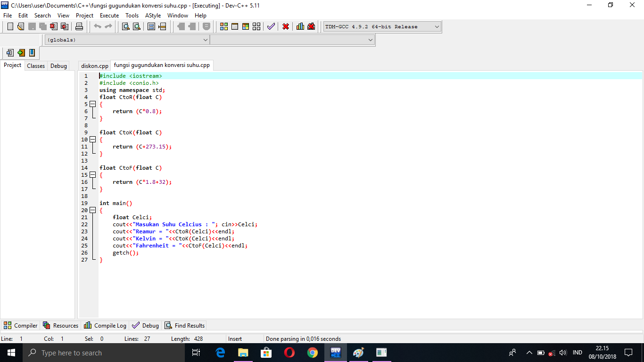
Task: Click the Print icon in the toolbar
Action: coord(79,26)
